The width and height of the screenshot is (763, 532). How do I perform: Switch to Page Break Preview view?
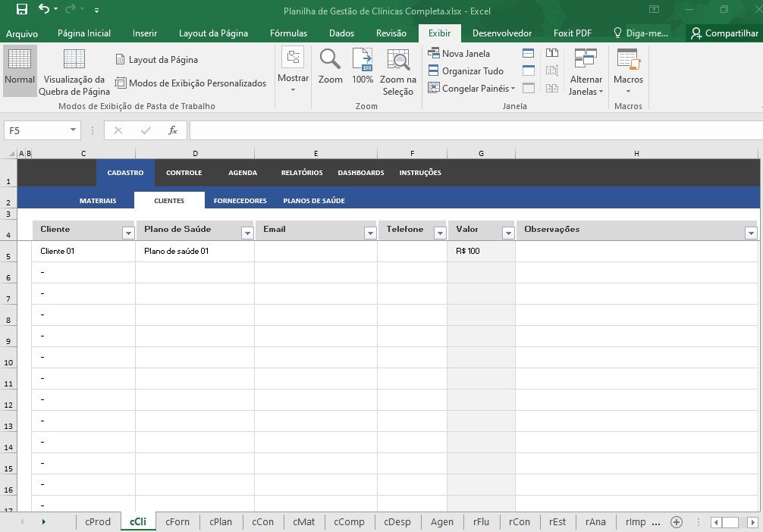pyautogui.click(x=74, y=72)
